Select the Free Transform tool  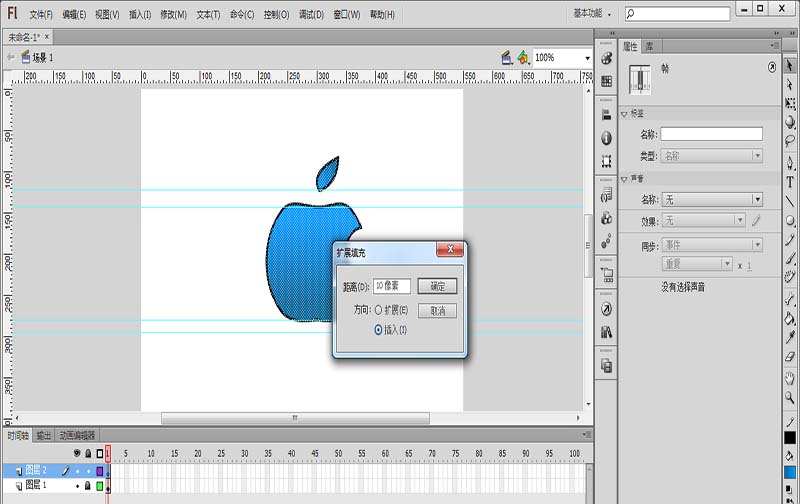790,104
